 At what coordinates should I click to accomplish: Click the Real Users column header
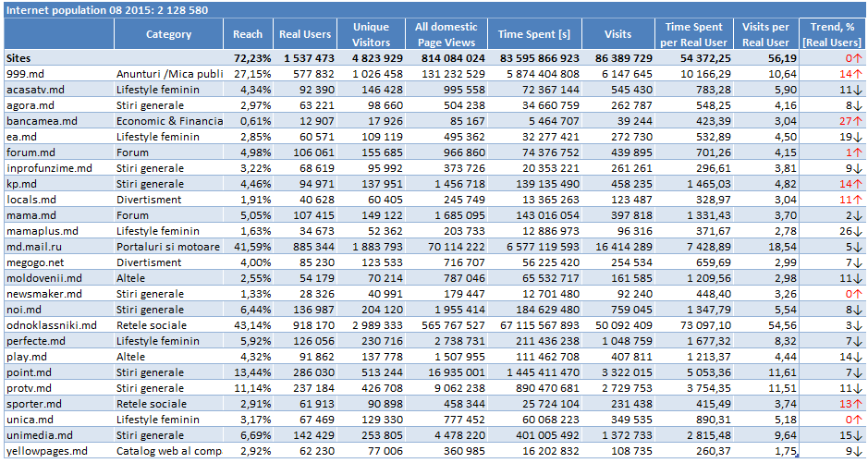pos(305,34)
